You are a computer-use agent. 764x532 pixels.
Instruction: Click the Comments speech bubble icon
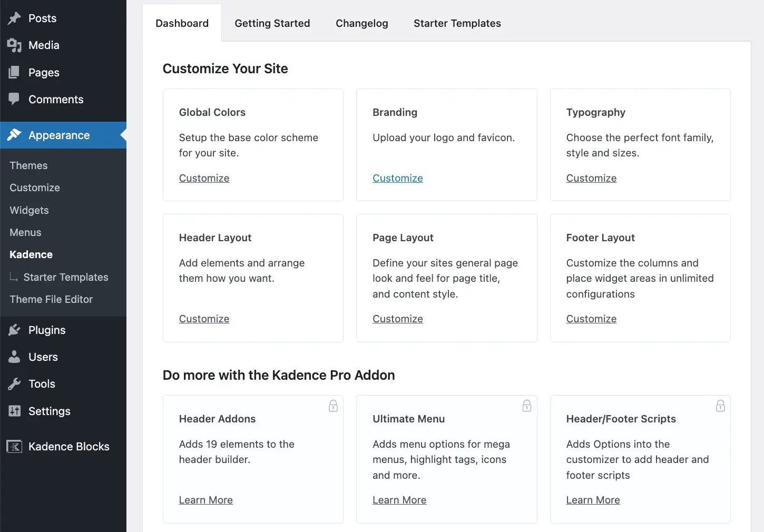pos(14,99)
